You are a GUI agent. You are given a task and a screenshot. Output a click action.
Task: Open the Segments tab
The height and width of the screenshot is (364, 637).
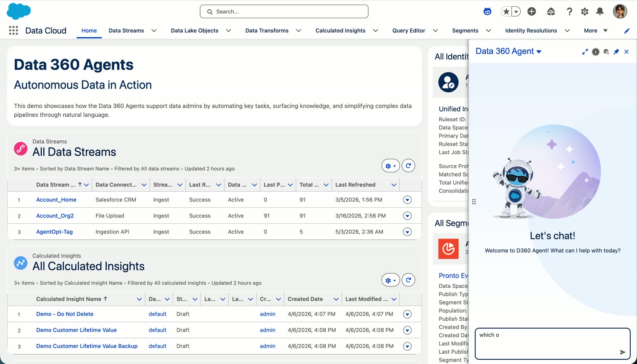tap(465, 31)
